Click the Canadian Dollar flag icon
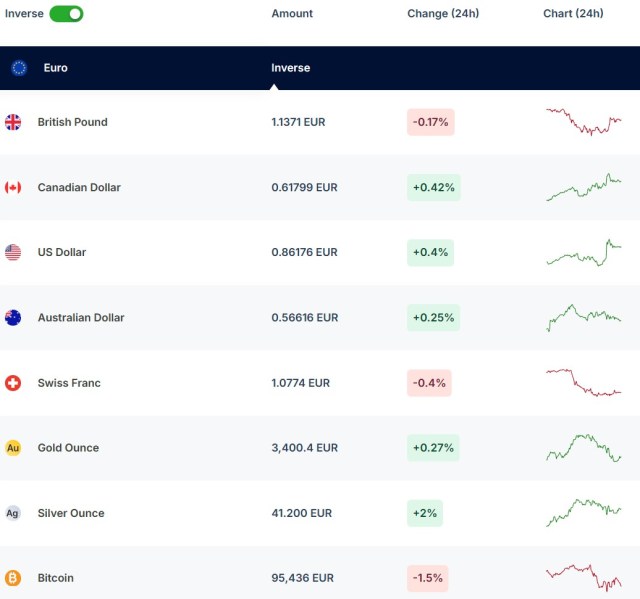This screenshot has height=599, width=640. click(13, 187)
